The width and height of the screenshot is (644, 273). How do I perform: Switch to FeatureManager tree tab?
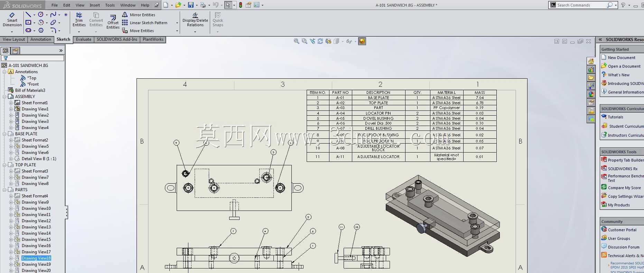tap(6, 51)
